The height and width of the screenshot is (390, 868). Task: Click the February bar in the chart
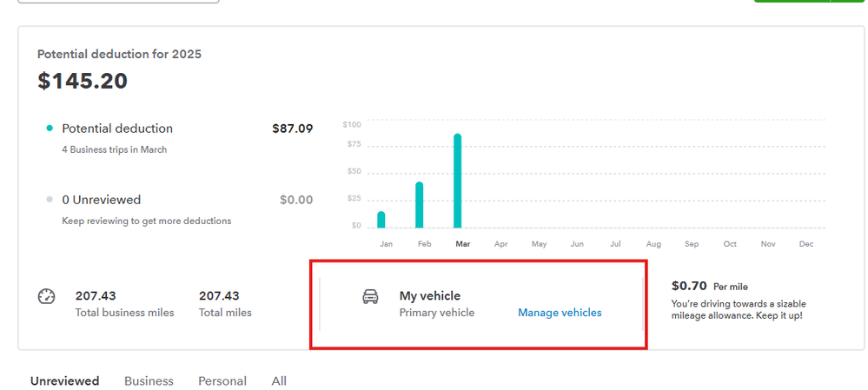(420, 205)
